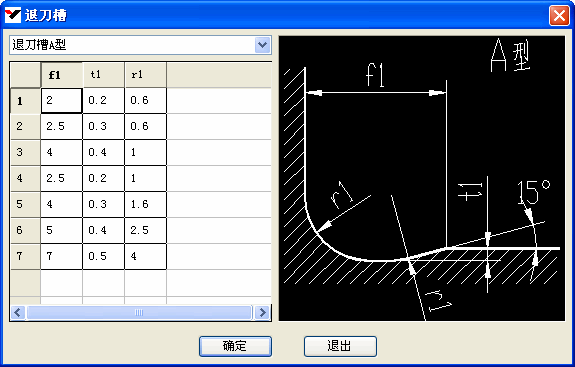Click the 确定 button
Viewport: 575px width, 367px height.
tap(235, 346)
